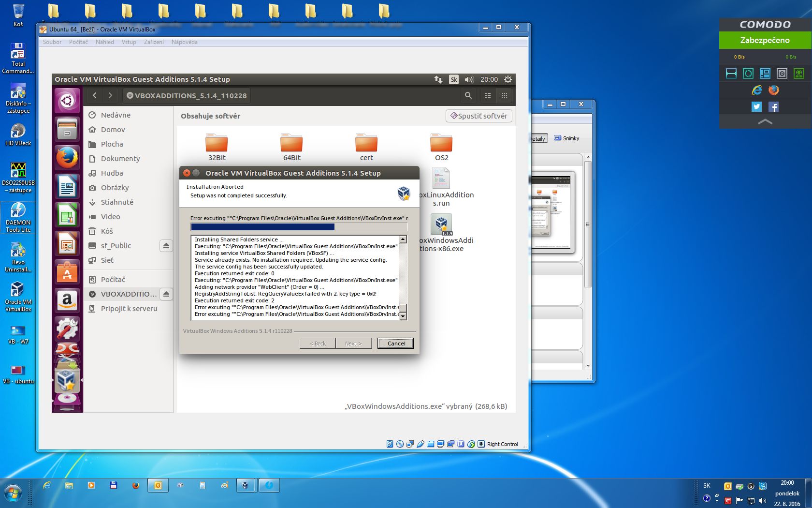The width and height of the screenshot is (812, 508).
Task: Eject the VBOXADDITIO... disc
Action: tap(166, 294)
